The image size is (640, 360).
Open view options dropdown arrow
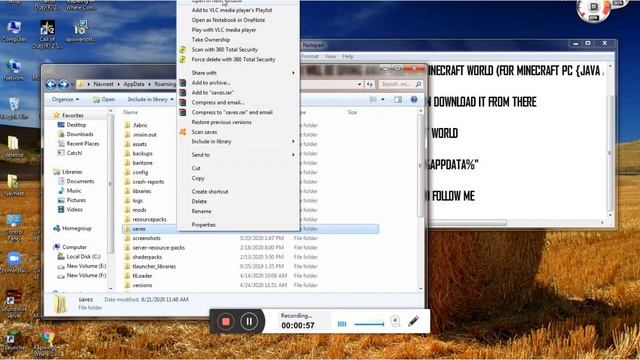[383, 100]
